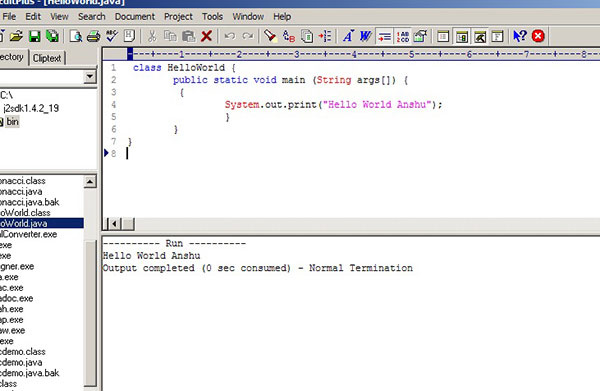The height and width of the screenshot is (391, 600).
Task: Click the file list vertical scrollbar thumb
Action: (90, 313)
